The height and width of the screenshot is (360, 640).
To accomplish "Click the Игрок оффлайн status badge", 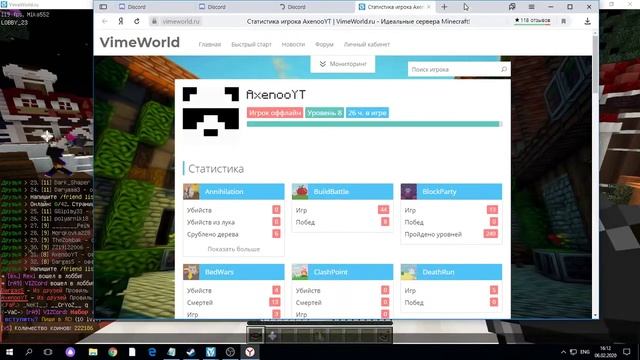I will [x=275, y=113].
